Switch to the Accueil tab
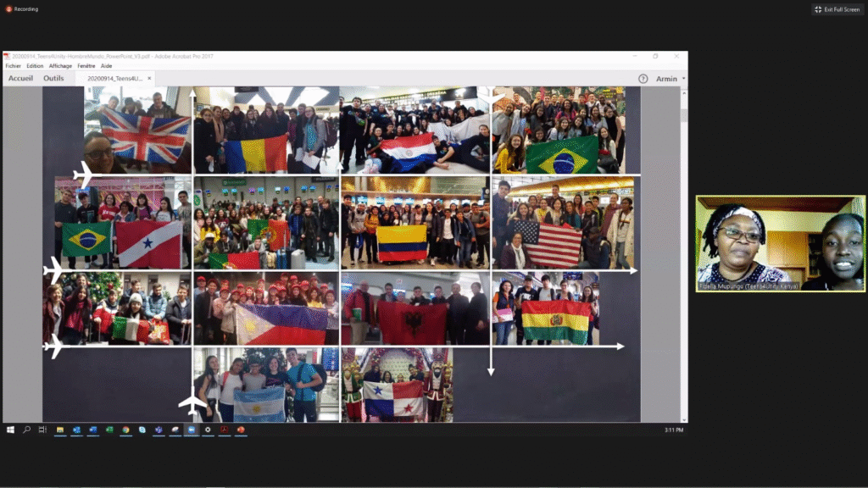Screen dimensions: 868x488 (20, 77)
